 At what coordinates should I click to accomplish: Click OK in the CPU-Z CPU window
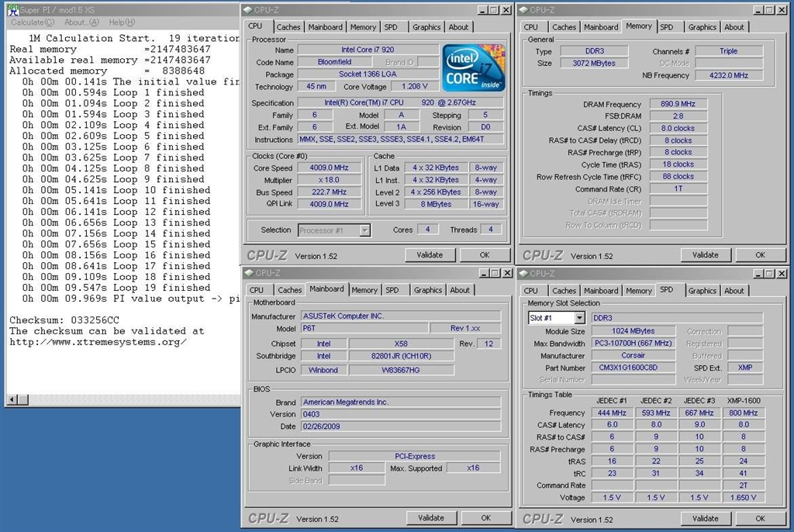[x=485, y=255]
